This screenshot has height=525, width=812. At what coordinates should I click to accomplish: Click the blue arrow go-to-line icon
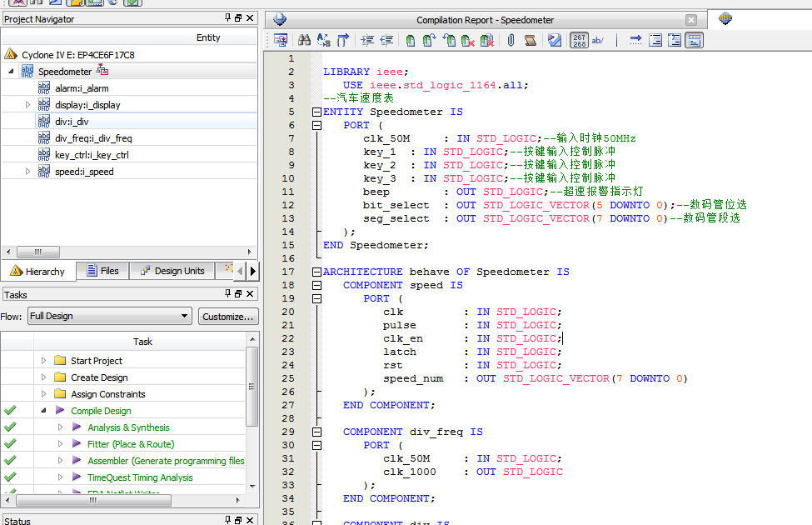pyautogui.click(x=635, y=40)
